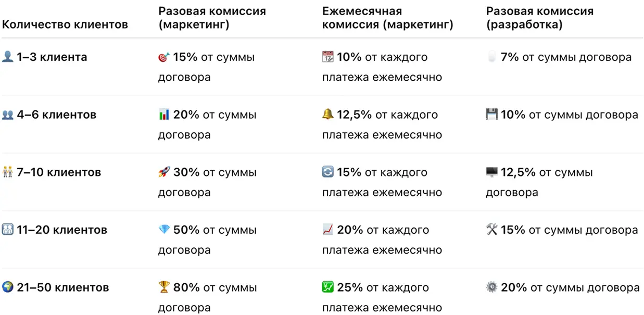
Task: Click the gear emoji beside 20% development
Action: pyautogui.click(x=492, y=287)
